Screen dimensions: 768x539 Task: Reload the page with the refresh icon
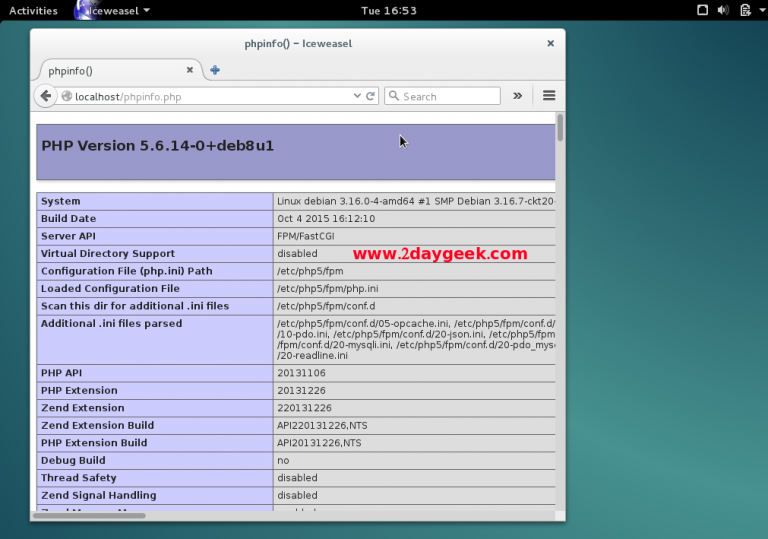(371, 96)
